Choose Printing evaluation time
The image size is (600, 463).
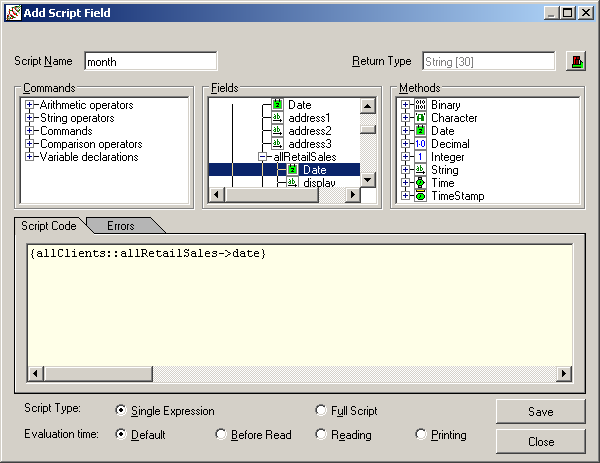click(421, 434)
